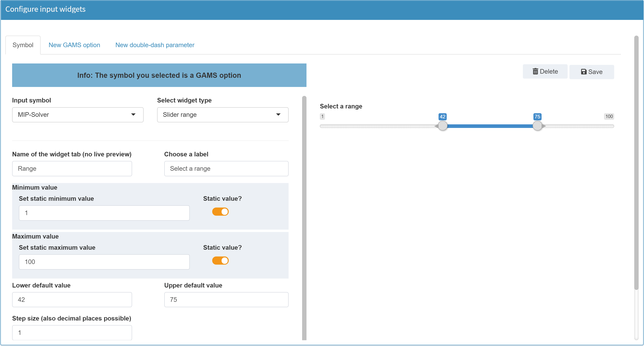
Task: Focus the Choose a label field
Action: point(226,168)
